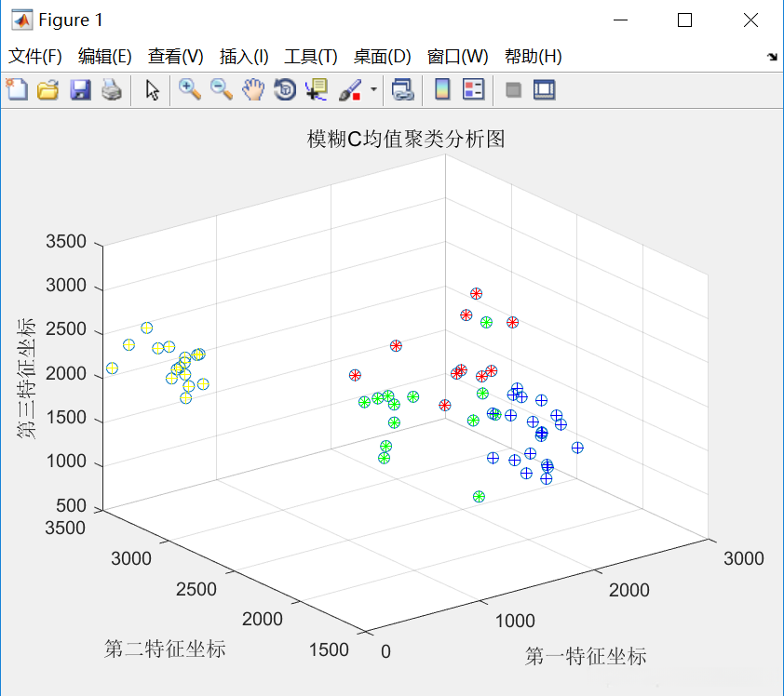Expand the menu bar overflow chevron
Viewport: 784px width, 696px height.
(772, 56)
